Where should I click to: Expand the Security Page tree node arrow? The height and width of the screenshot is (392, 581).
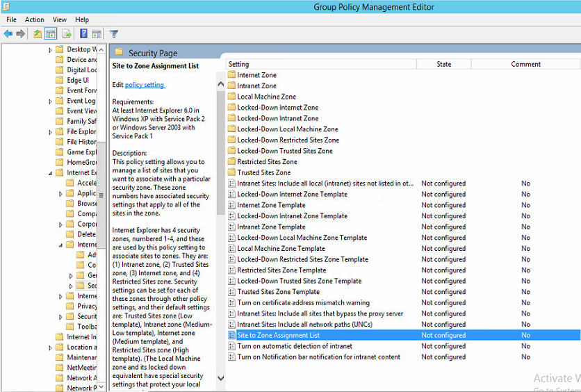click(x=71, y=286)
